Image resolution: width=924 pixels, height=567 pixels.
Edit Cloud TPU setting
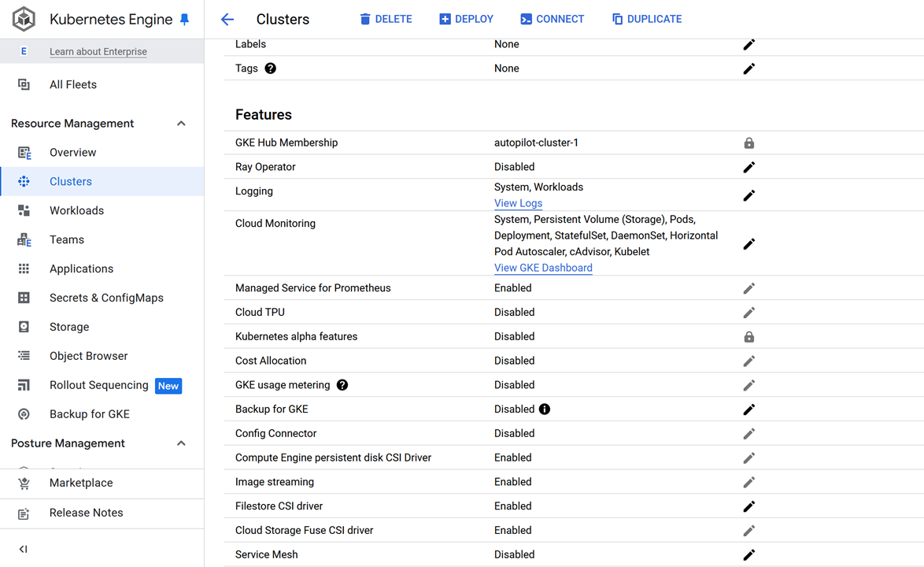749,313
